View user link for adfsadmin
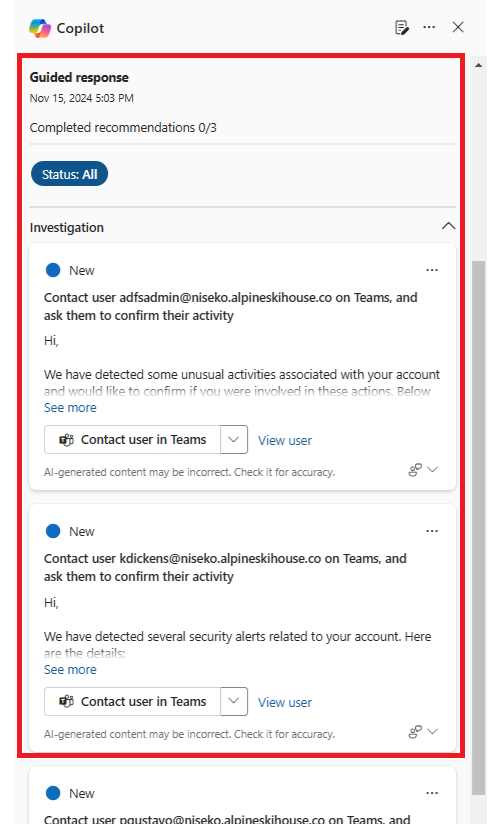This screenshot has height=824, width=488. pos(285,440)
